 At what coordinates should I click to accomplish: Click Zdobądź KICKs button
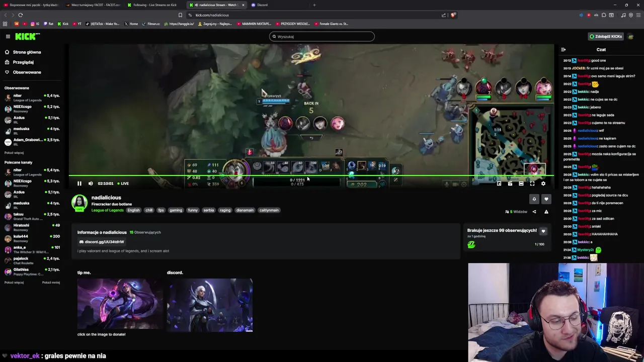pyautogui.click(x=606, y=36)
